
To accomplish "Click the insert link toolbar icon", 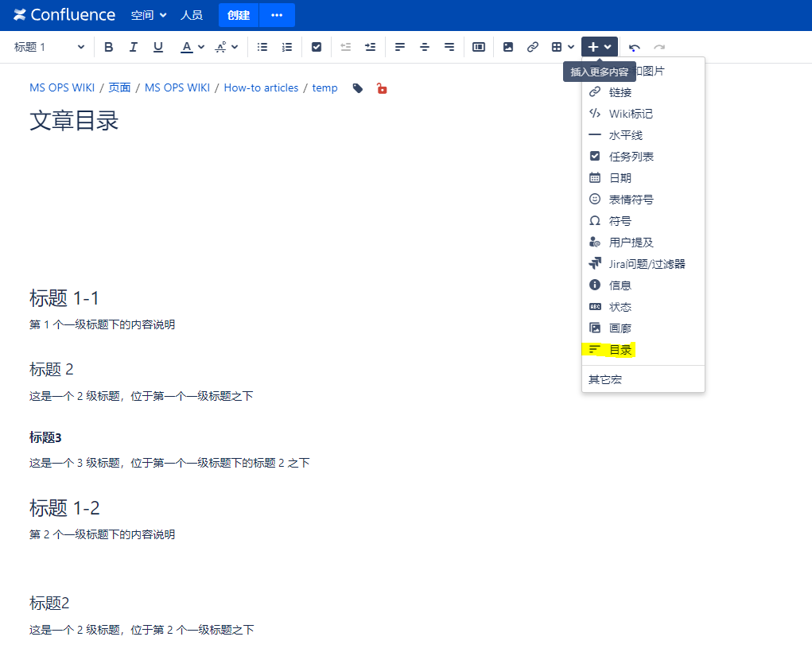I will pos(533,47).
